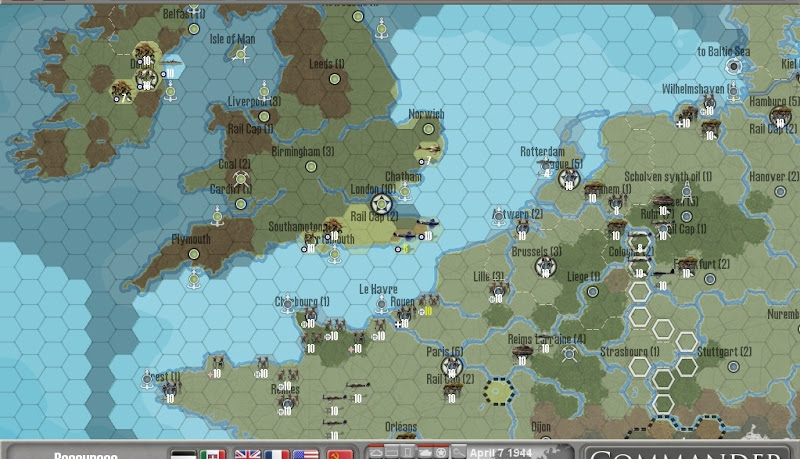Image resolution: width=800 pixels, height=459 pixels.
Task: Select the Italy flag in the bottom bar
Action: click(x=213, y=454)
